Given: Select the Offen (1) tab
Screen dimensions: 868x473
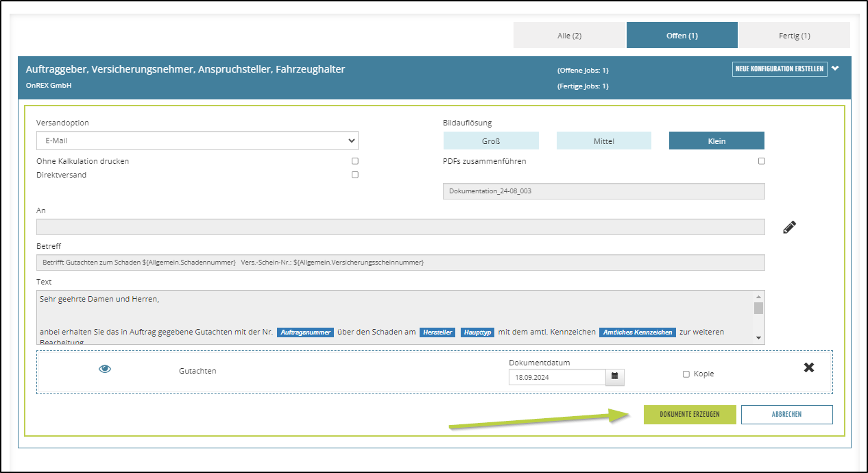Looking at the screenshot, I should coord(682,35).
